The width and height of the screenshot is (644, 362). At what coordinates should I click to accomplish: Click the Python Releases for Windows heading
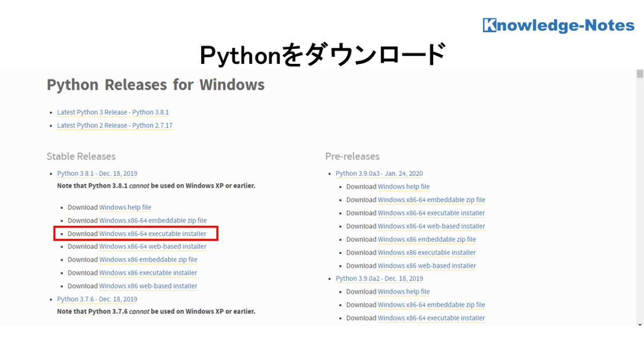(156, 85)
